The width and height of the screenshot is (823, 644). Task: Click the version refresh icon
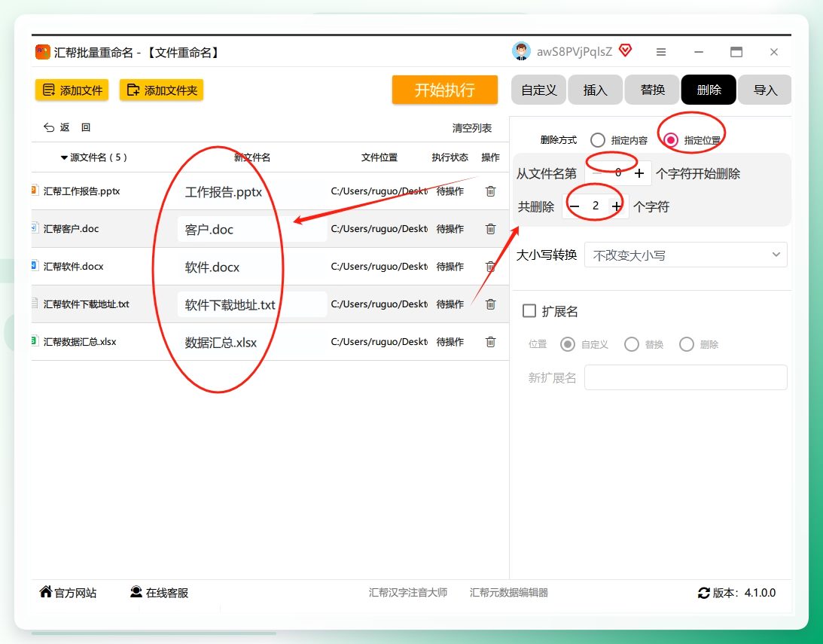703,593
